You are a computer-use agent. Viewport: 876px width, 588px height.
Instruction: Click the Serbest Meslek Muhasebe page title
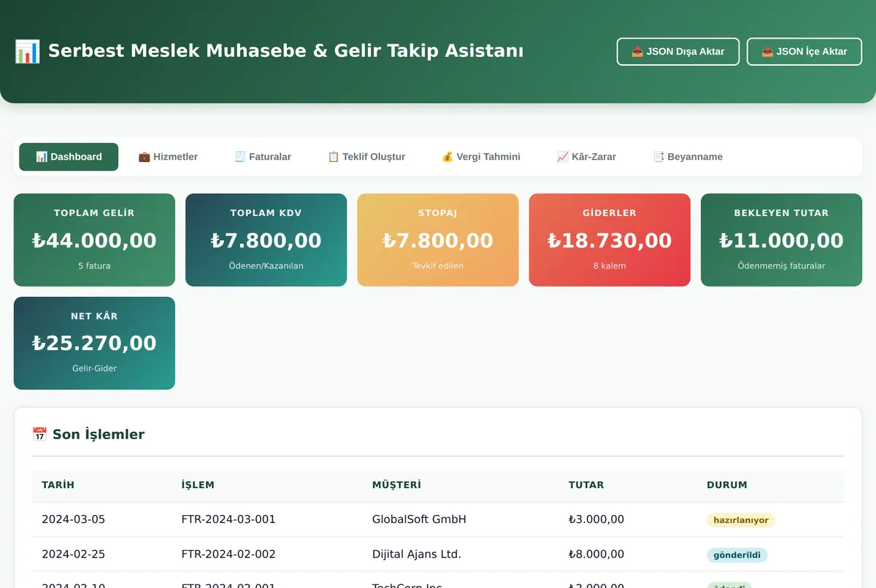pos(269,51)
